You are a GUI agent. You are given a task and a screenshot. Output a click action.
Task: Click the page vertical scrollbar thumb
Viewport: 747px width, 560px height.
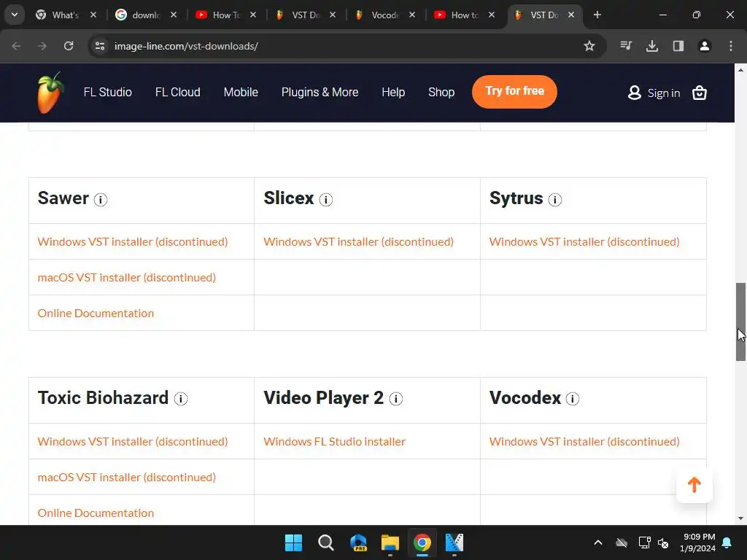click(740, 322)
